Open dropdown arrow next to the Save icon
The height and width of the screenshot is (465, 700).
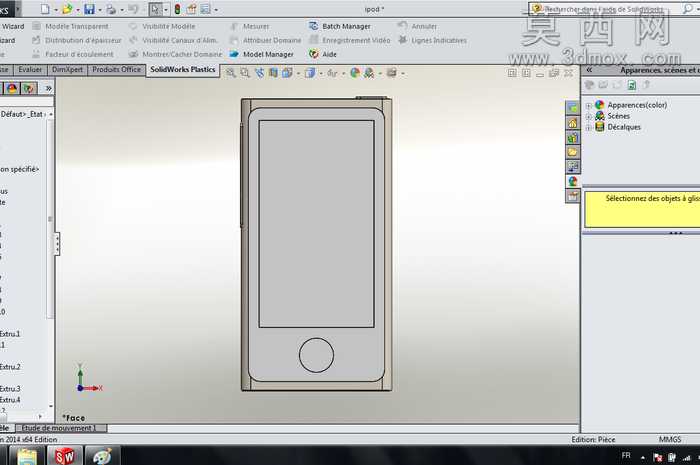(x=100, y=10)
